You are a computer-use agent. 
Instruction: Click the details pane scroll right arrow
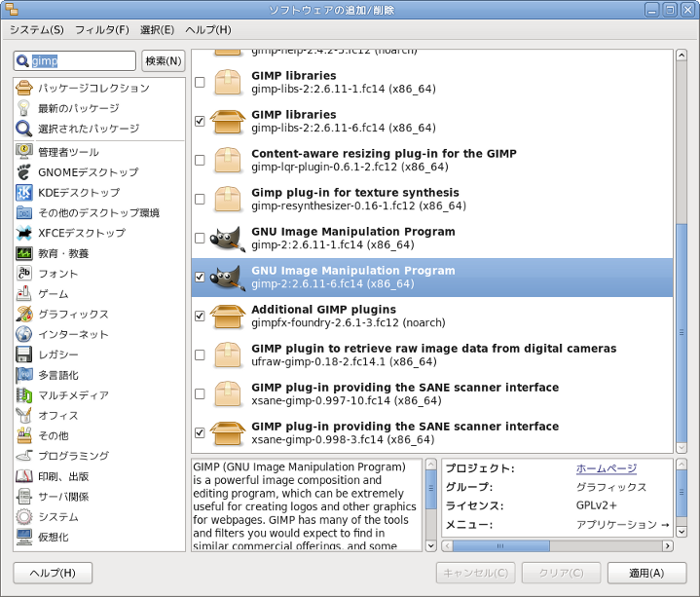[668, 545]
